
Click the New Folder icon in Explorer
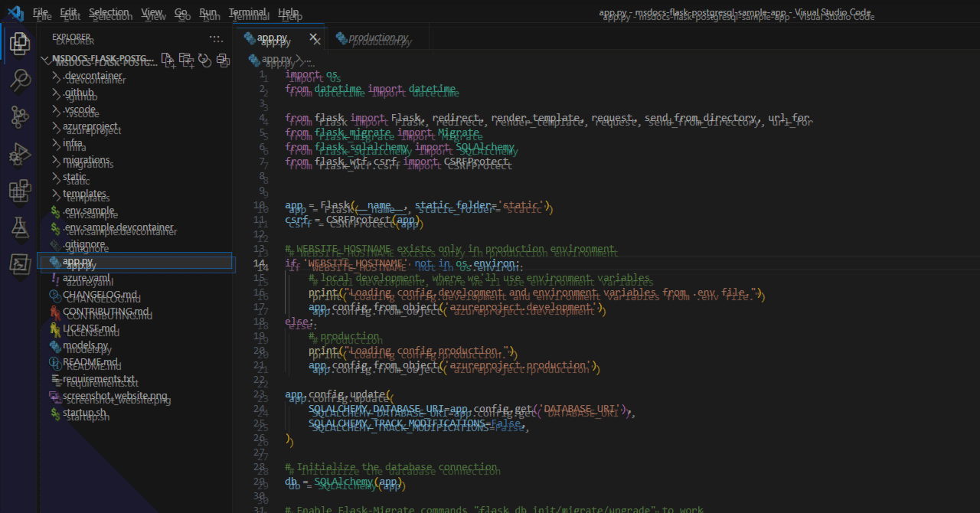pos(186,60)
